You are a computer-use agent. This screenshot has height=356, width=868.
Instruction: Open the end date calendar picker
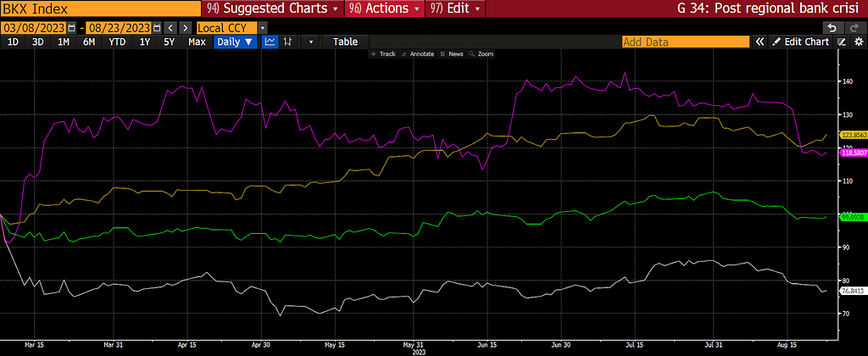[x=157, y=28]
